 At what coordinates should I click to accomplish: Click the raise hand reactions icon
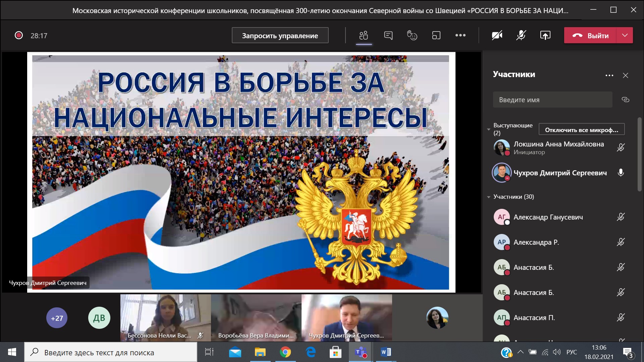[x=412, y=35]
